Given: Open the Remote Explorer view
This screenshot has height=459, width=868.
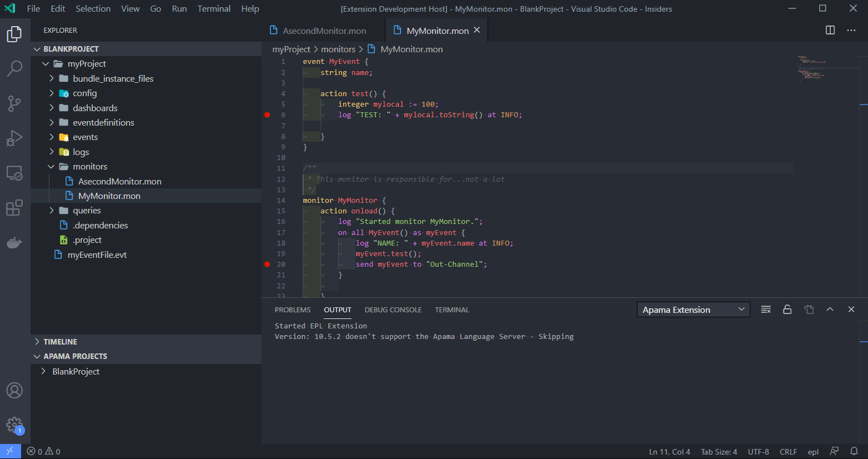Looking at the screenshot, I should click(x=14, y=173).
